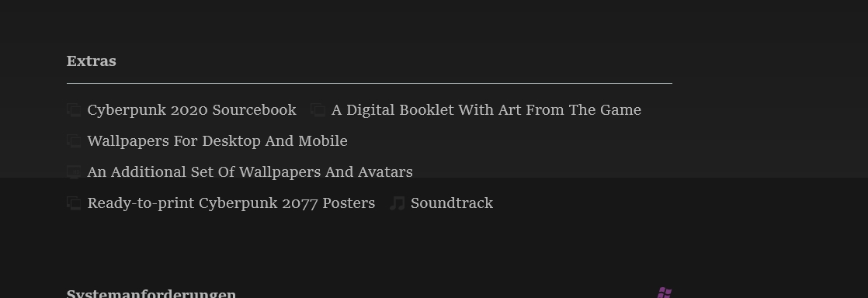Screen dimensions: 868x298
Task: Click the purple Windows platform icon
Action: pos(665,293)
